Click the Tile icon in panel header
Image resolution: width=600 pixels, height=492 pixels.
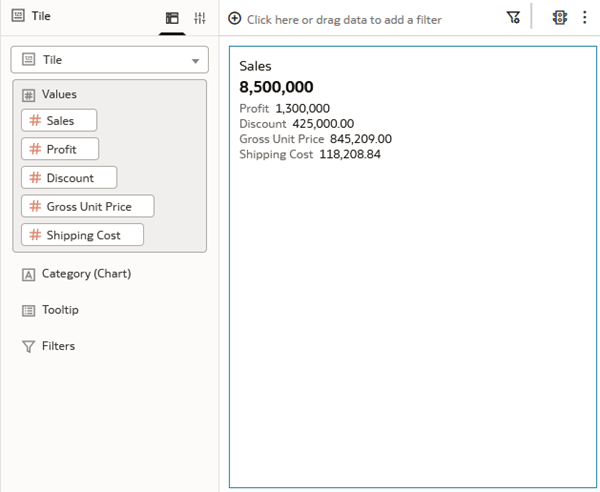pyautogui.click(x=18, y=16)
